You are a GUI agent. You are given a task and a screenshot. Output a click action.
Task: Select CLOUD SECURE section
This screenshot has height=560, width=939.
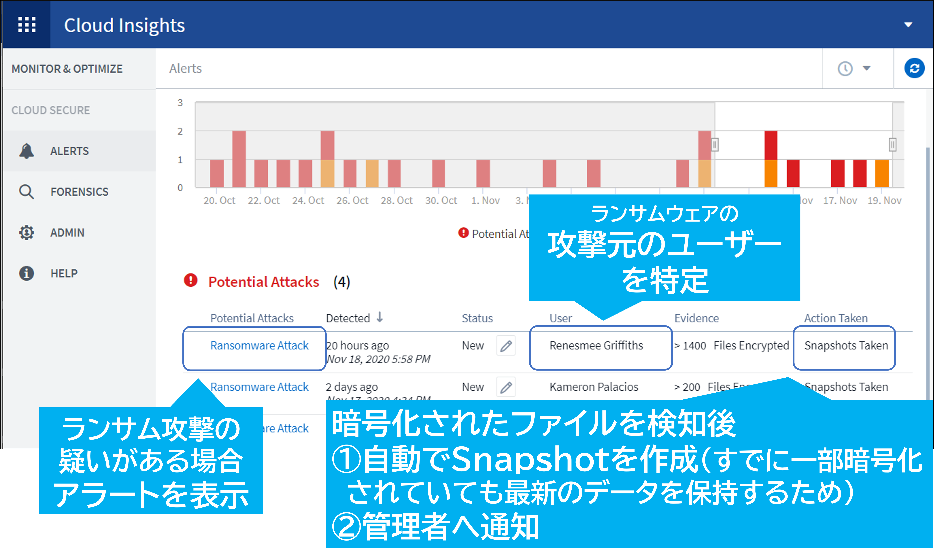tap(51, 110)
